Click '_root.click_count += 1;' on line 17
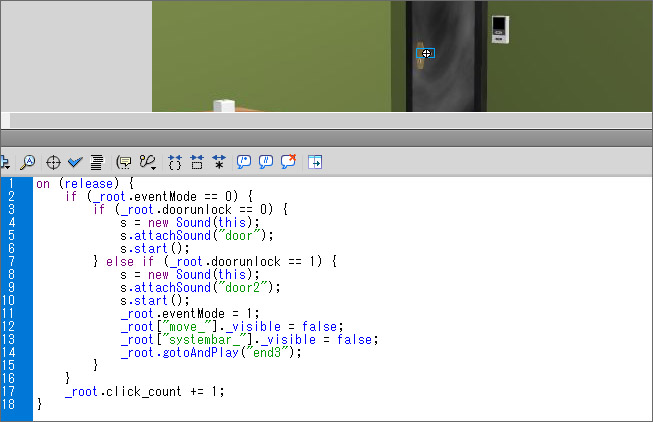Viewport: 653px width, 422px height. click(x=145, y=391)
